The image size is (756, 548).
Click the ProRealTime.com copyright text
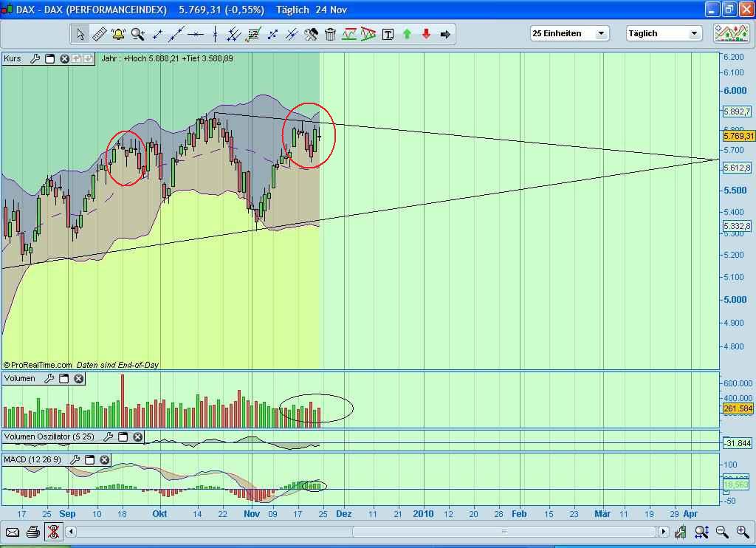coord(38,365)
